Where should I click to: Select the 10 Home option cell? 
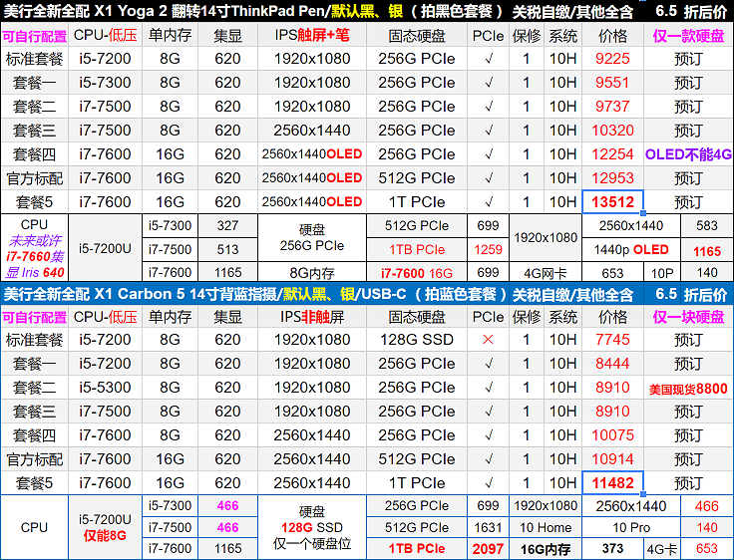(x=546, y=527)
